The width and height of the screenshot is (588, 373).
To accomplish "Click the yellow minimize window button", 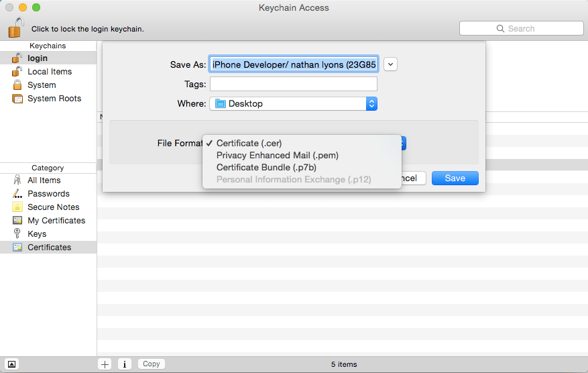I will point(23,7).
